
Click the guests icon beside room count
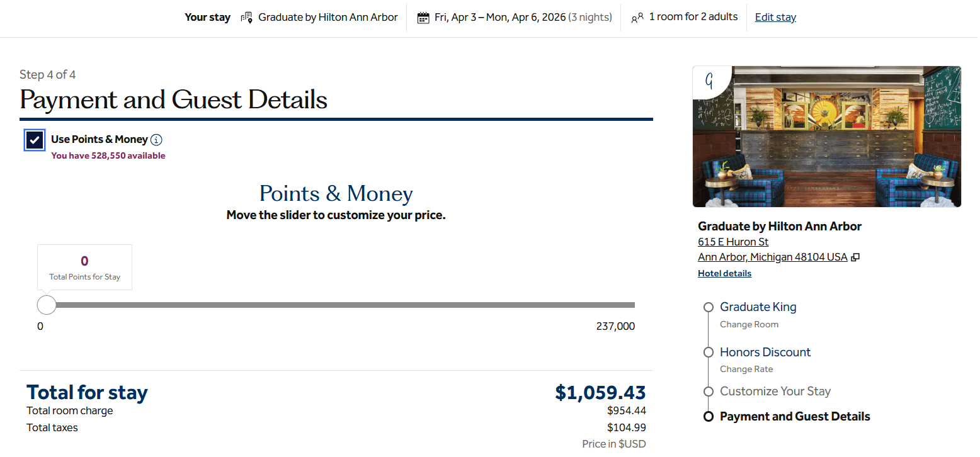click(637, 18)
